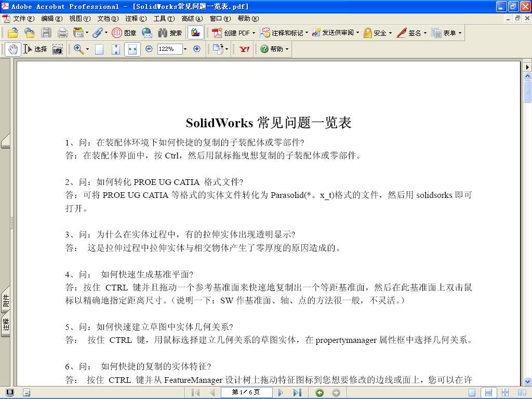
Task: Select the Snapshot camera tool
Action: [58, 49]
